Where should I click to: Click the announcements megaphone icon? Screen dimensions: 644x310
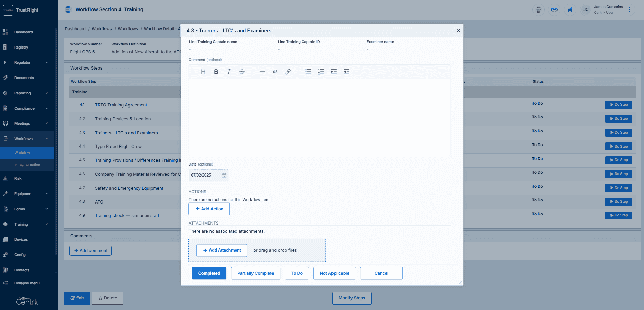coord(570,9)
